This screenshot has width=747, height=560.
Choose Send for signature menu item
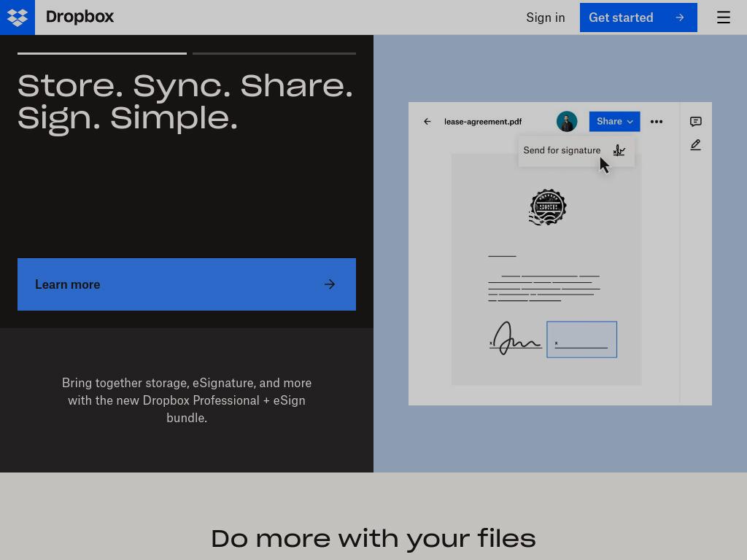pos(576,150)
